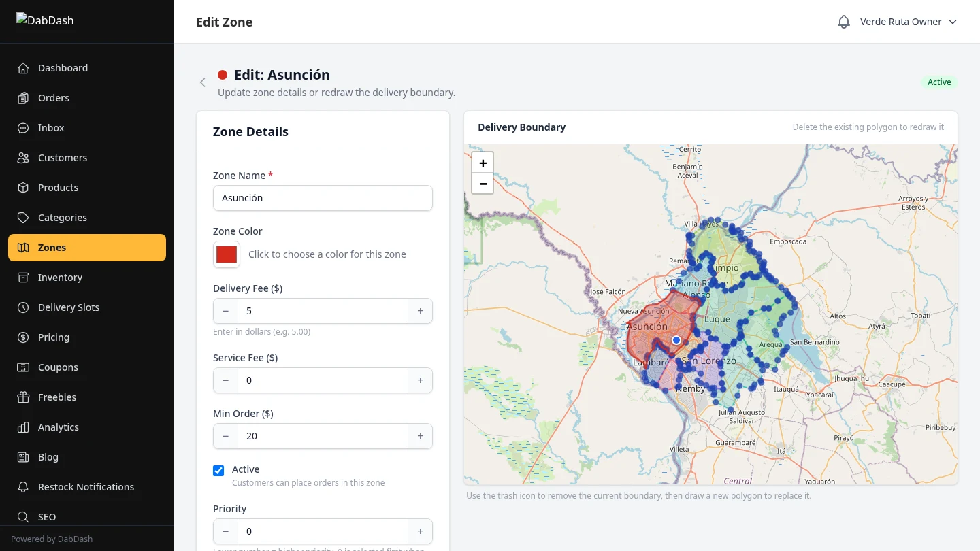The image size is (980, 551).
Task: Open the Verde Ruta Owner account dropdown
Action: pos(908,22)
